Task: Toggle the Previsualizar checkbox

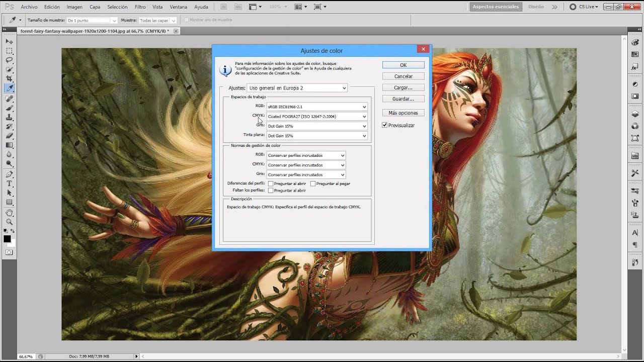Action: coord(385,125)
